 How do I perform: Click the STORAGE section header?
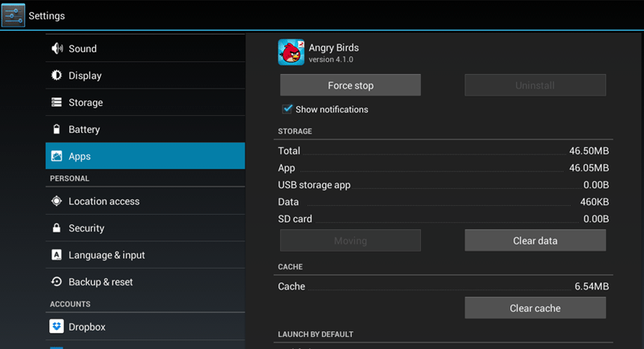295,131
